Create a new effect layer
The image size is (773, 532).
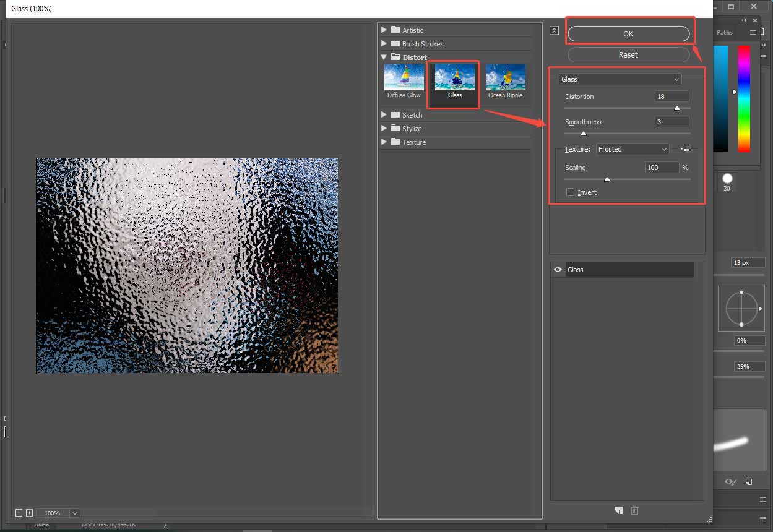coord(618,510)
